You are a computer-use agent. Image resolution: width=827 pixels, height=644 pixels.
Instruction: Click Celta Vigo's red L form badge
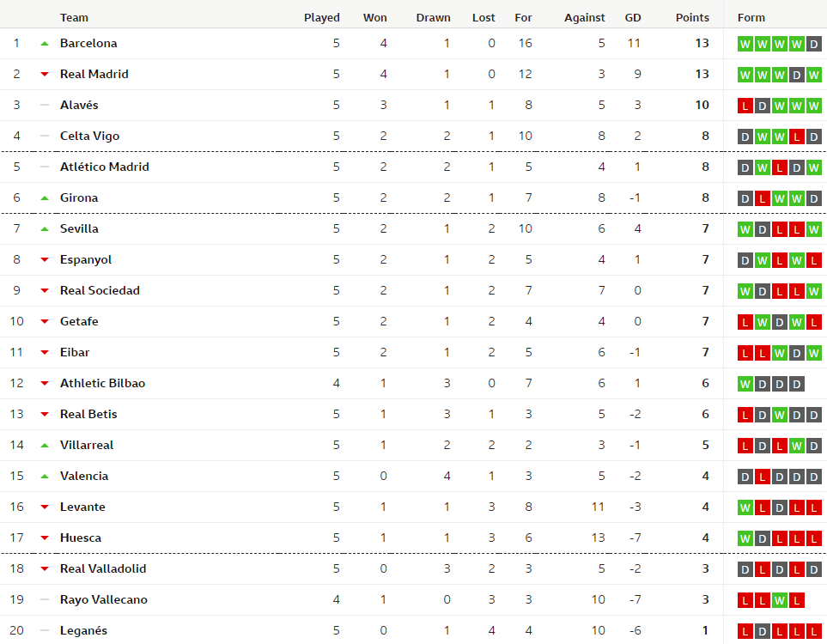[797, 137]
